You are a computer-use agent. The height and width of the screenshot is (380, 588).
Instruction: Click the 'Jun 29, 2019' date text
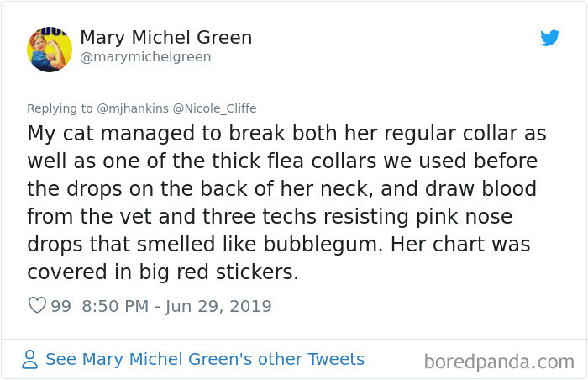(x=218, y=307)
